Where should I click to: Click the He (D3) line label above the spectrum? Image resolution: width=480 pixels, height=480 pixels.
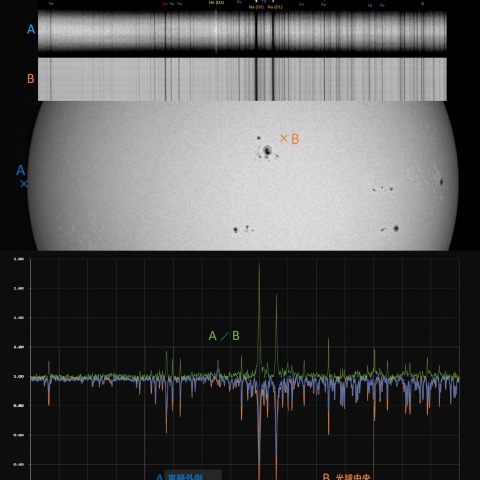click(216, 3)
